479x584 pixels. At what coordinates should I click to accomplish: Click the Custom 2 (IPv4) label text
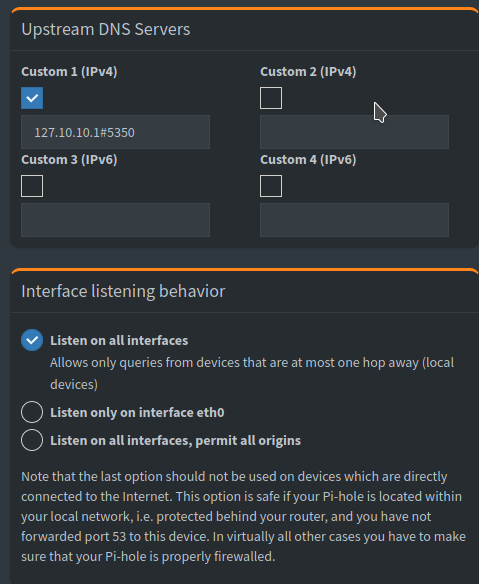click(308, 72)
